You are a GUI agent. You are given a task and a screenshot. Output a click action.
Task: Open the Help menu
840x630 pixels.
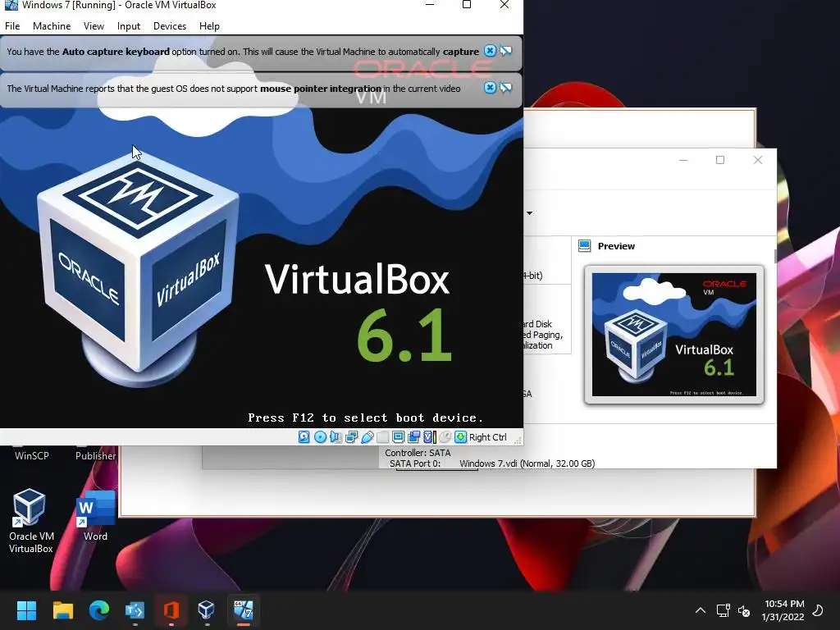[x=209, y=25]
